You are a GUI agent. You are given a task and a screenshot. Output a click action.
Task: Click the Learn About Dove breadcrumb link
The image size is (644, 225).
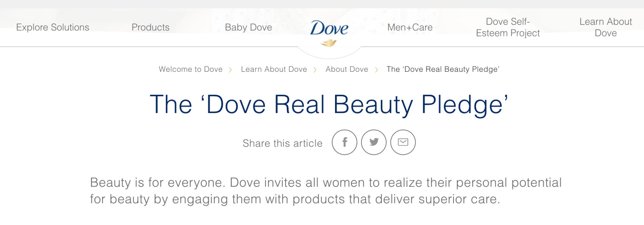click(x=274, y=69)
